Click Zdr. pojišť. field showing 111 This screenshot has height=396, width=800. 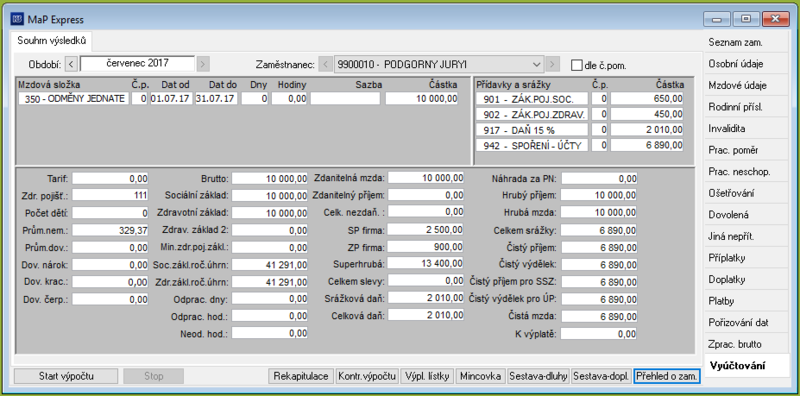[x=110, y=195]
